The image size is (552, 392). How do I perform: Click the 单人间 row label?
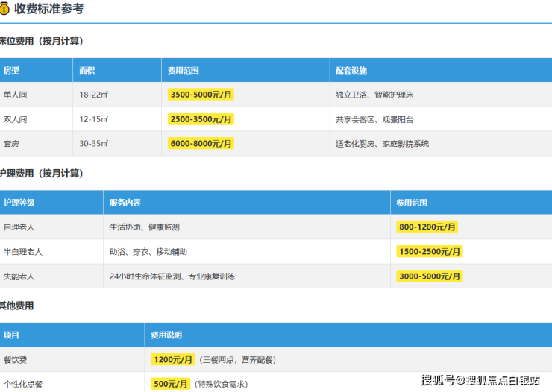15,95
